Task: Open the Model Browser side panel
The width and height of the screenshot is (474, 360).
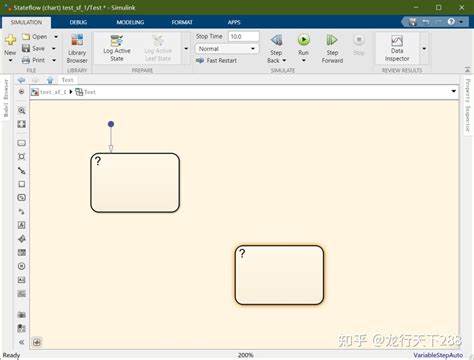Action: [6, 98]
